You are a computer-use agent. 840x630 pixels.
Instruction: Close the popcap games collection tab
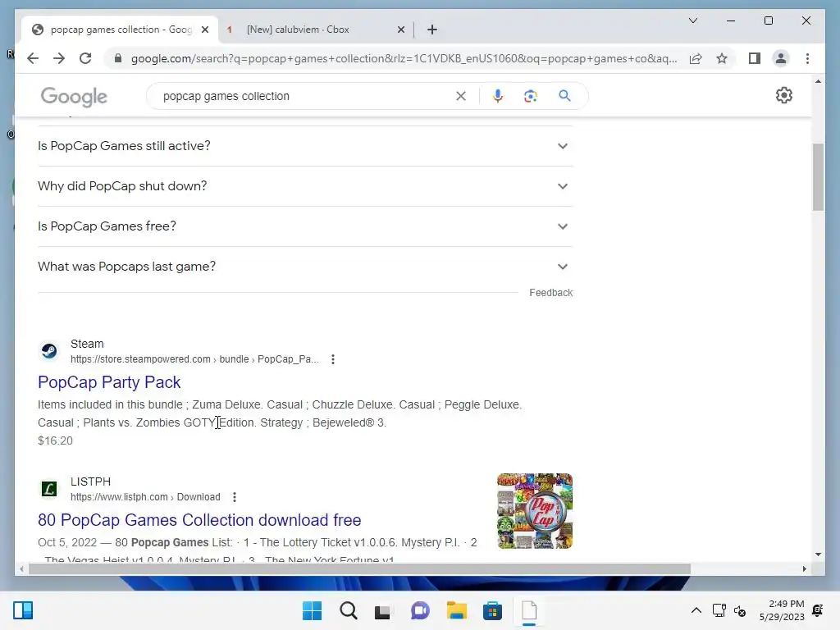point(204,30)
